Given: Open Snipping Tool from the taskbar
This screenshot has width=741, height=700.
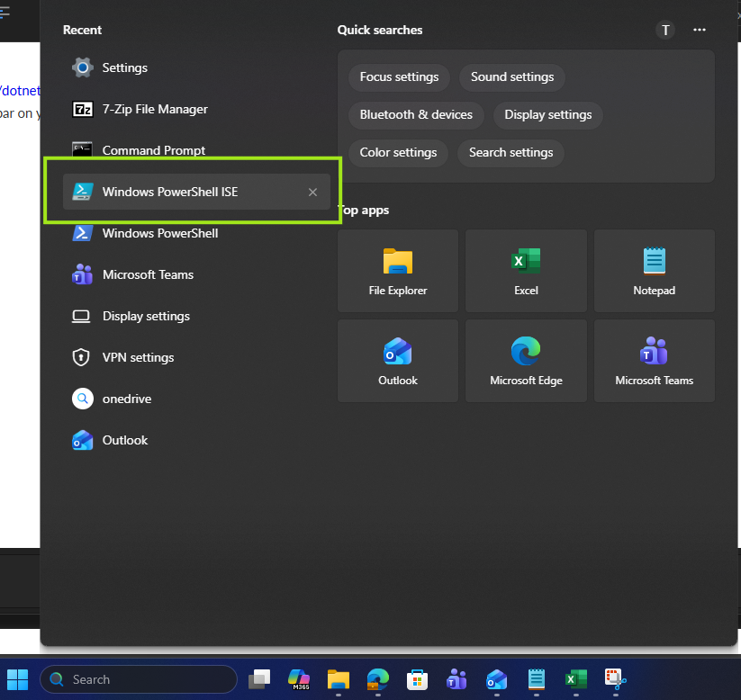Looking at the screenshot, I should click(615, 679).
